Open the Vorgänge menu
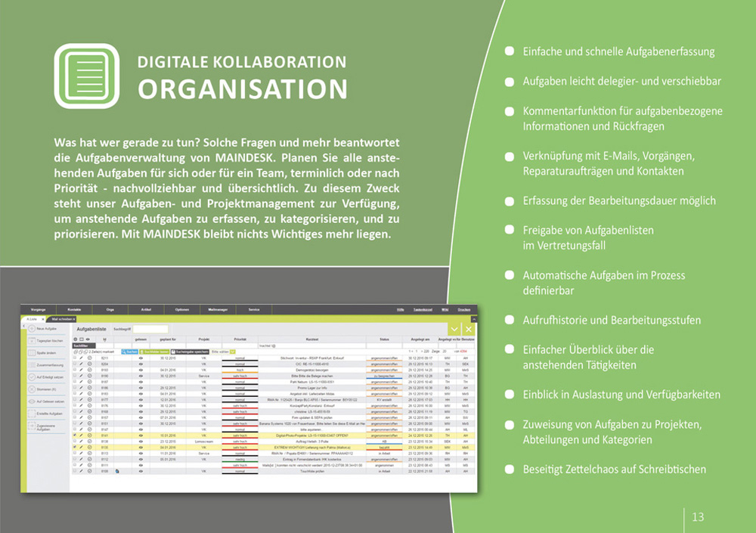756x533 pixels. tap(38, 310)
